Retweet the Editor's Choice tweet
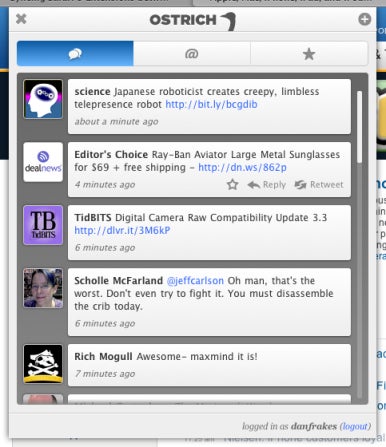 pyautogui.click(x=319, y=185)
